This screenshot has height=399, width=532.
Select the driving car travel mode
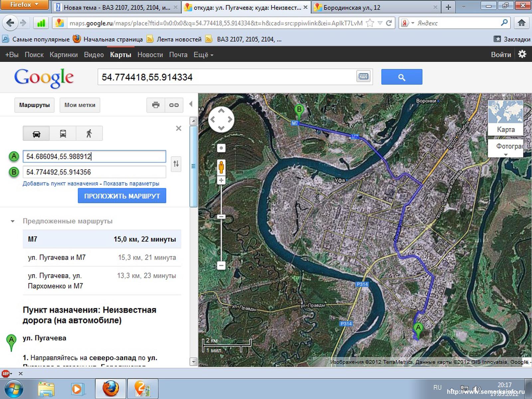click(x=36, y=134)
